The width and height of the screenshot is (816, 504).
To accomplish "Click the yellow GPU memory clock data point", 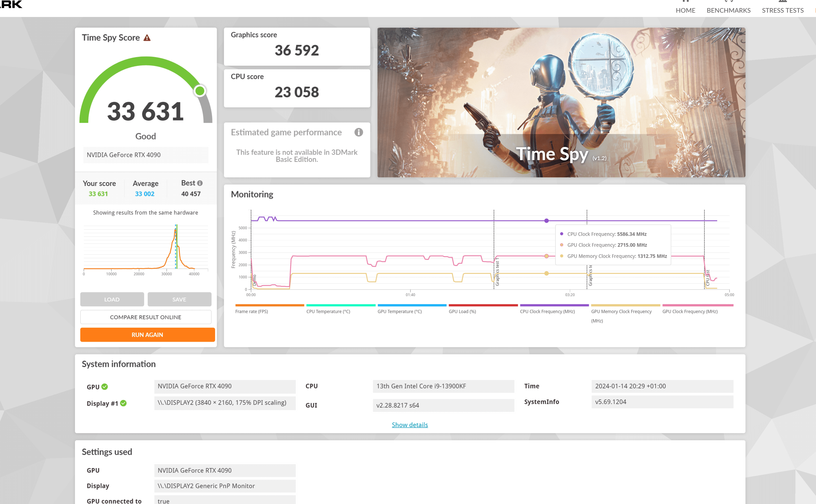I will 546,273.
